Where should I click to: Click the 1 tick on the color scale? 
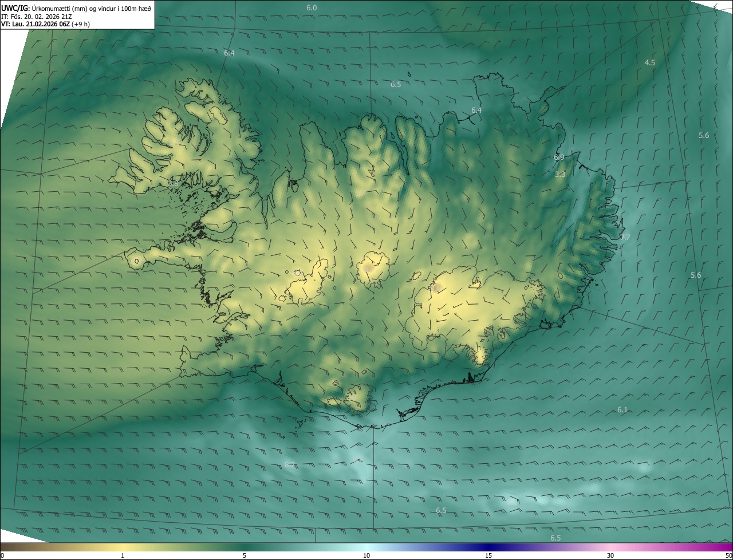coord(123,555)
